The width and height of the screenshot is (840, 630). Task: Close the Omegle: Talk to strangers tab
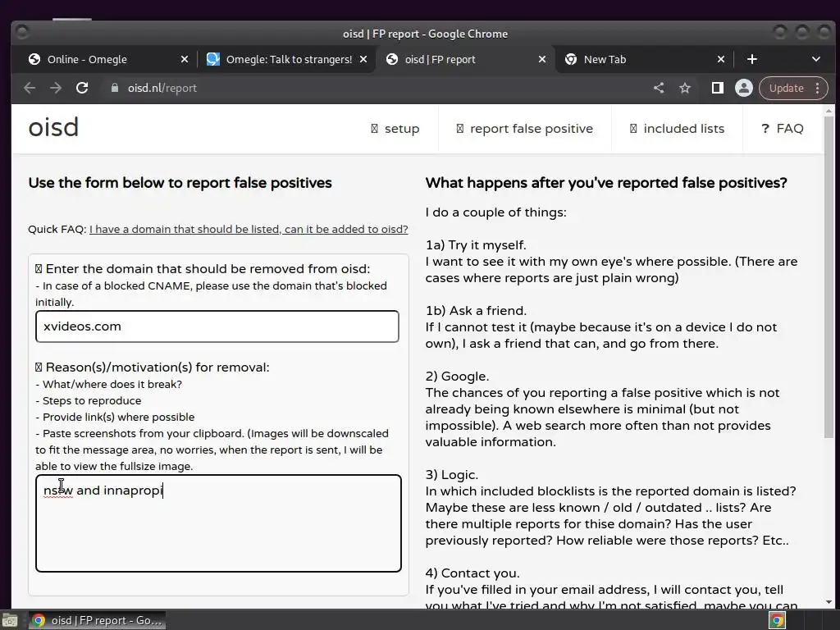click(x=363, y=59)
